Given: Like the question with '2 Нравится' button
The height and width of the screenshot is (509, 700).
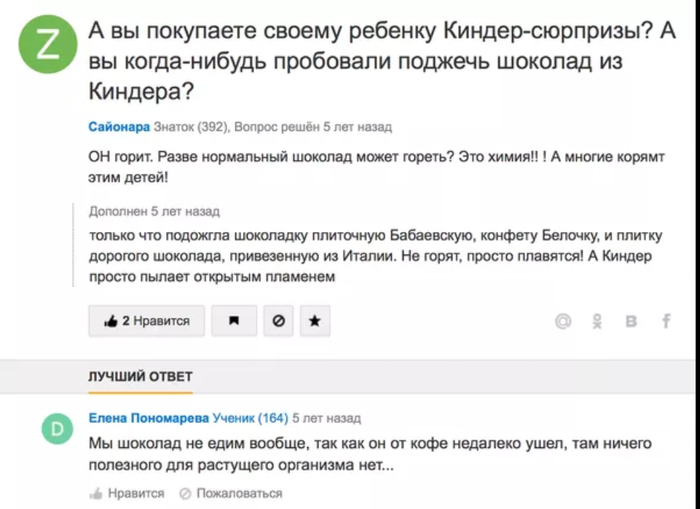Looking at the screenshot, I should [146, 321].
